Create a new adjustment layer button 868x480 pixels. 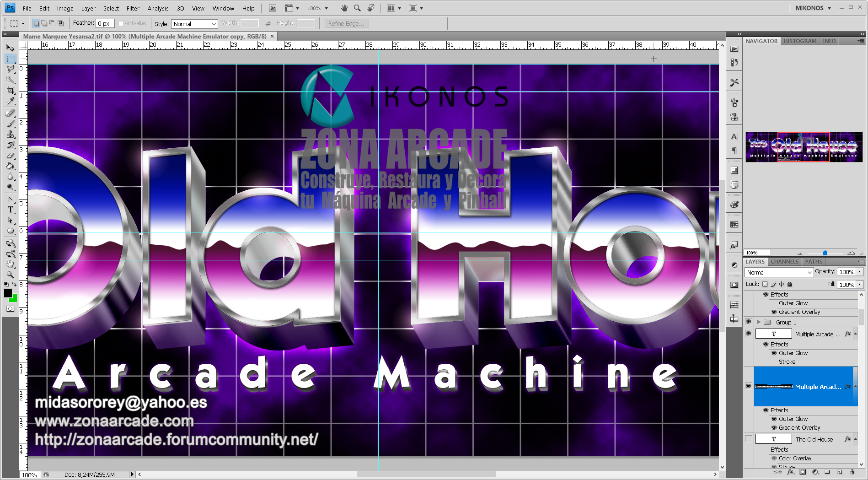tap(815, 472)
